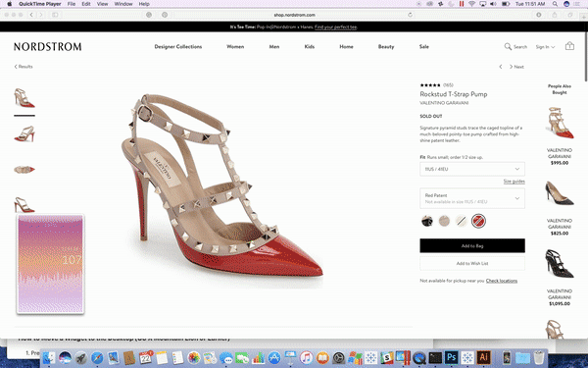Open the Red Patent color dropdown

(x=472, y=198)
